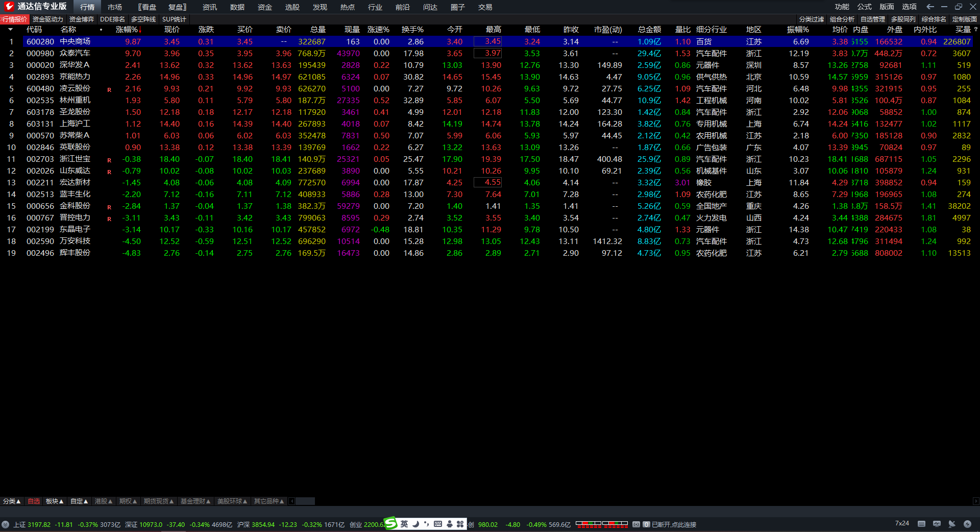Click the 7x24 news label
The image size is (980, 532).
[902, 523]
